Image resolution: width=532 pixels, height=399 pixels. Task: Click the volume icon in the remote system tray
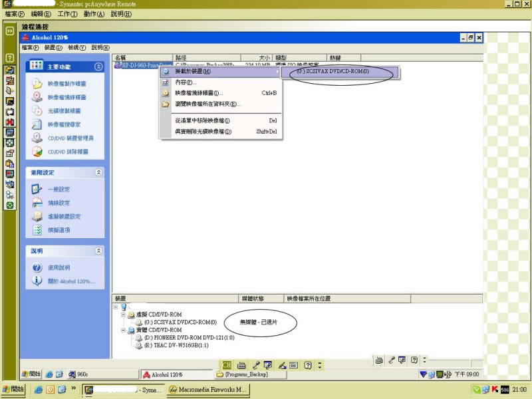[x=448, y=374]
